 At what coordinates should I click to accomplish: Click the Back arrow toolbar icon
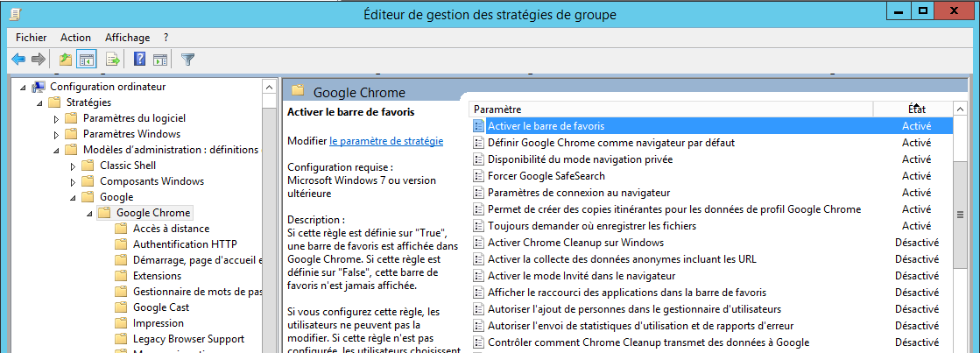pos(18,60)
